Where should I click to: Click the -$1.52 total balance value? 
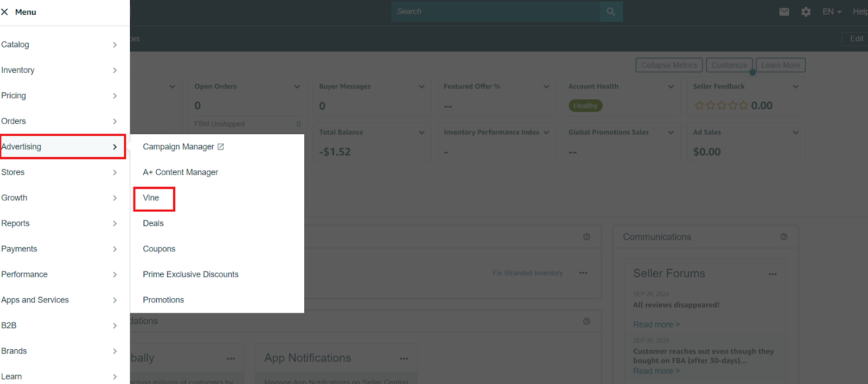[335, 152]
